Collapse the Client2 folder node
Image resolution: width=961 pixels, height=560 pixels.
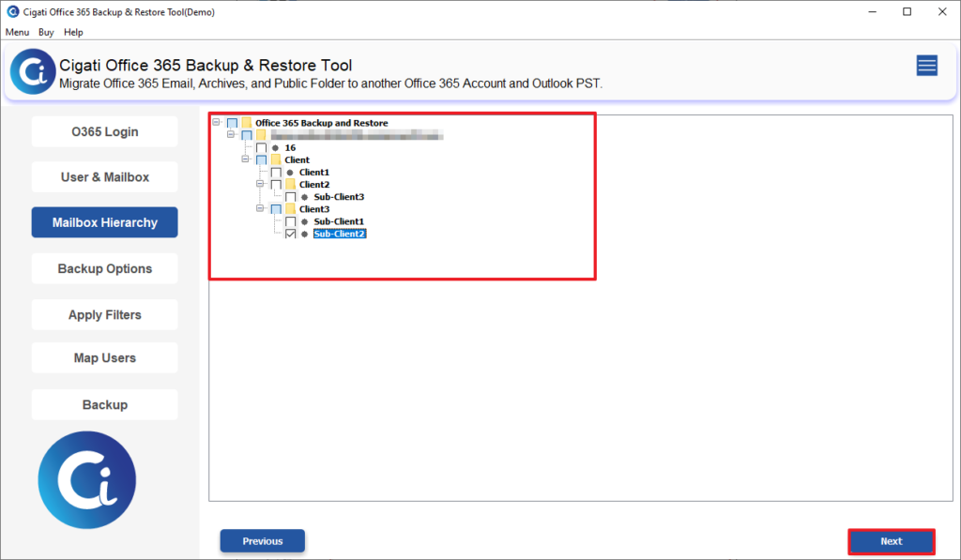pyautogui.click(x=261, y=183)
